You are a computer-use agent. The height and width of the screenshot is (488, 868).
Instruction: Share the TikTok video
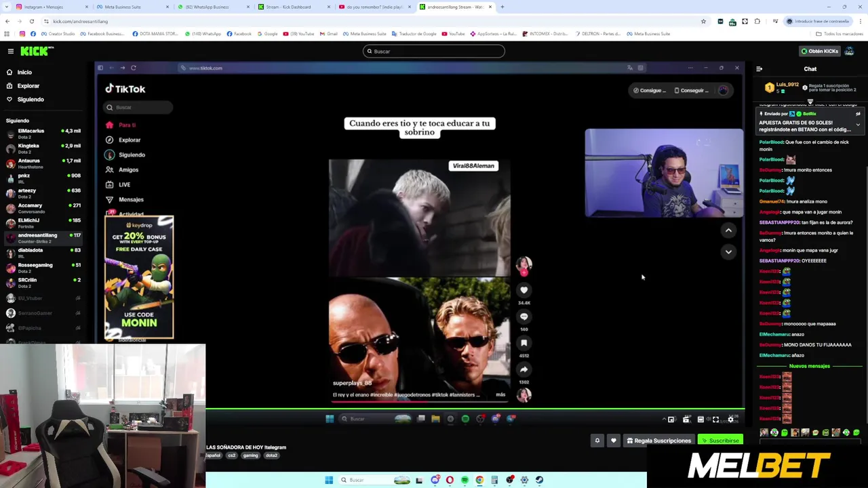click(x=524, y=369)
